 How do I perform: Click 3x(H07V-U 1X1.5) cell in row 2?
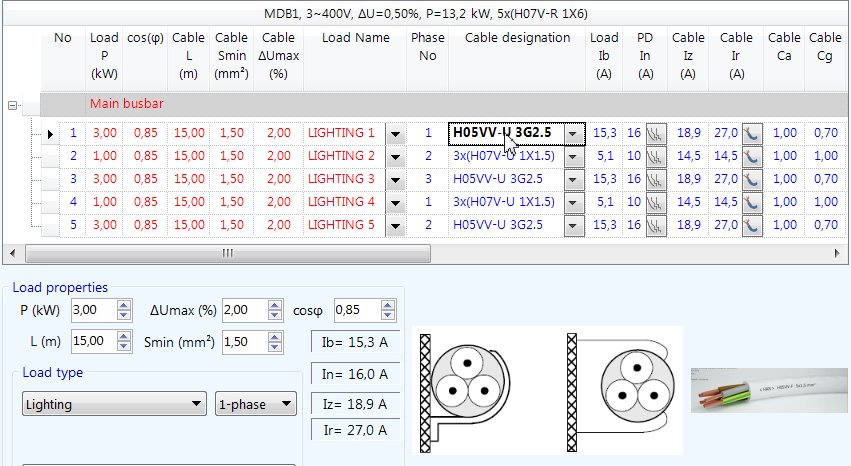click(x=504, y=156)
